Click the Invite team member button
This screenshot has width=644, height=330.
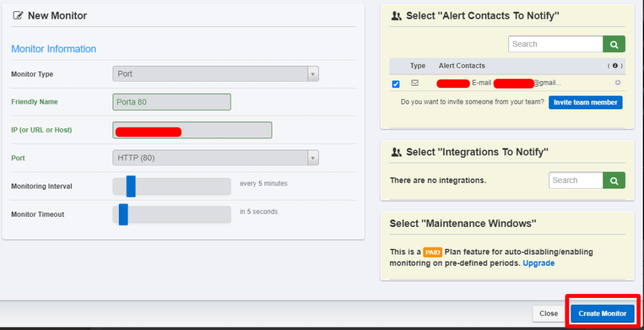click(x=585, y=102)
